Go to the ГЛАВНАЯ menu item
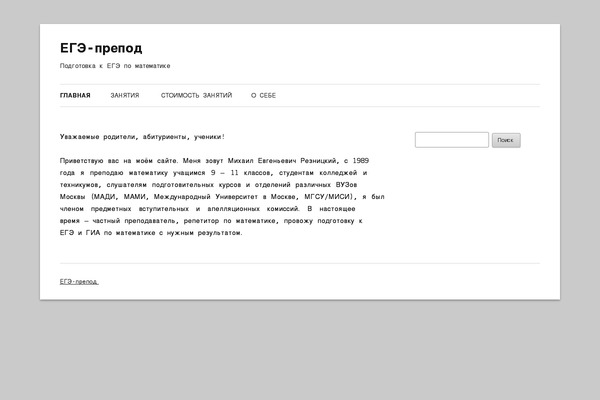 point(75,95)
